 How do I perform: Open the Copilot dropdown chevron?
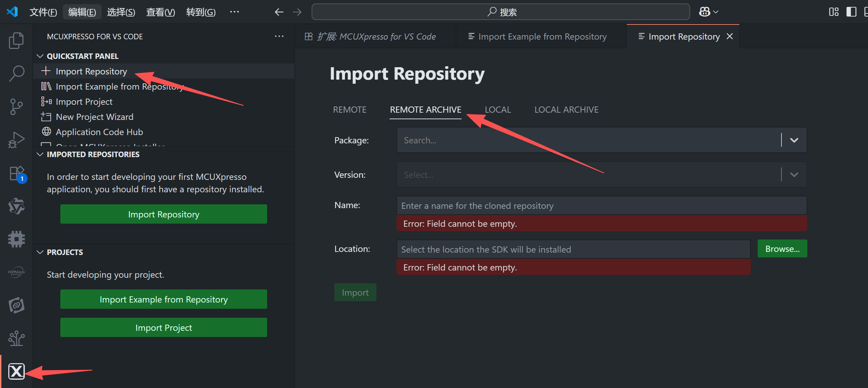716,12
